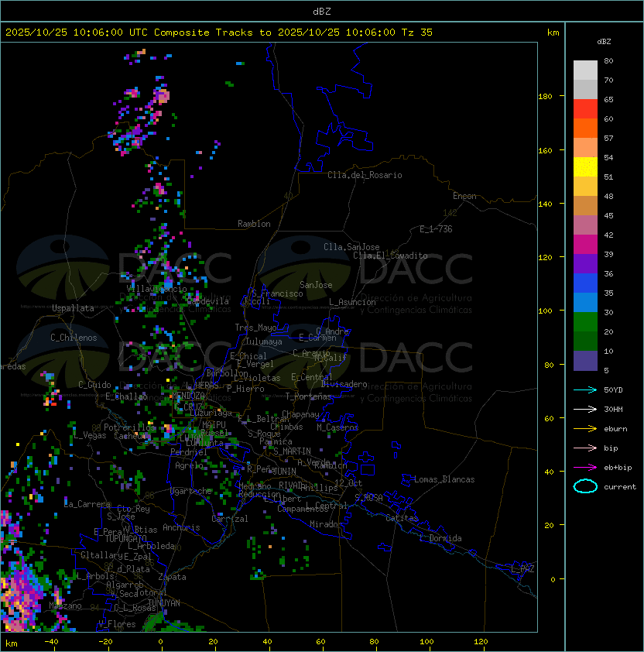Click the Anchoris label on the map
The image size is (644, 652).
[x=181, y=527]
